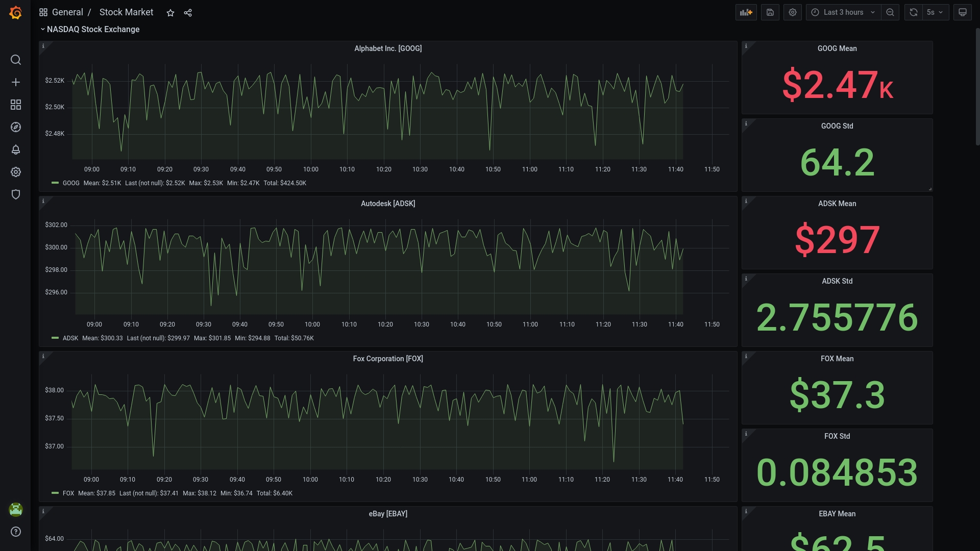
Task: Open FOX Std panel title menu
Action: tap(837, 436)
